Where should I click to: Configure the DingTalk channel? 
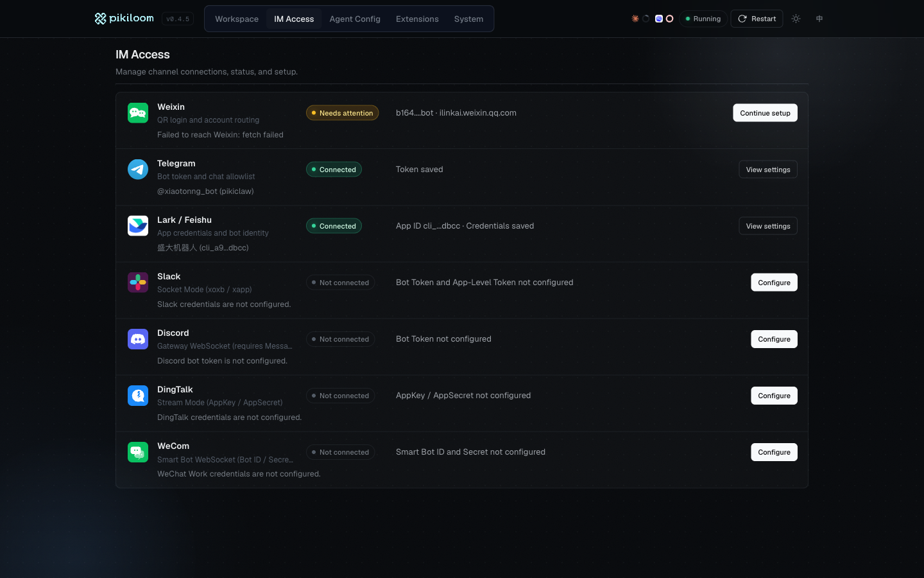click(x=774, y=396)
